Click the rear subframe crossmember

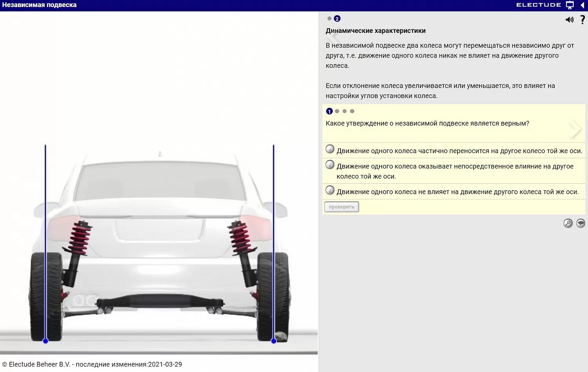160,301
